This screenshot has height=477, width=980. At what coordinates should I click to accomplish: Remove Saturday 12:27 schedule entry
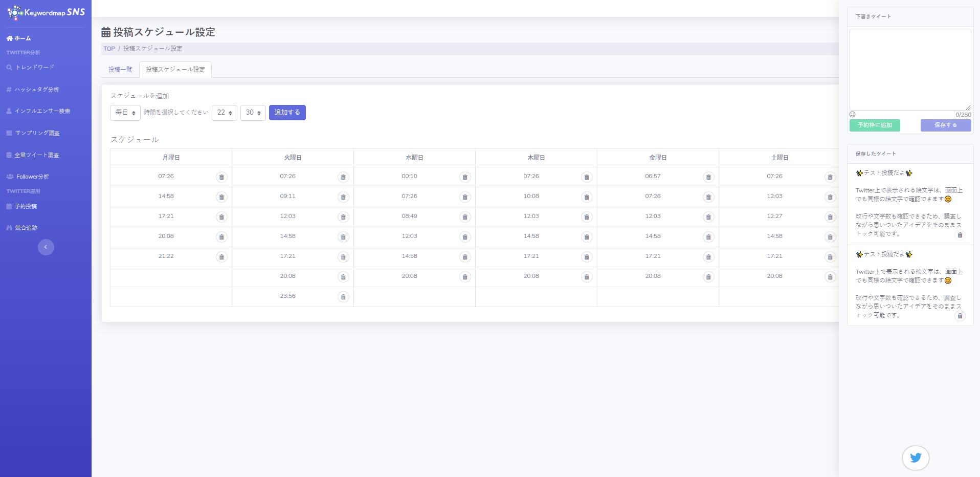tap(830, 217)
